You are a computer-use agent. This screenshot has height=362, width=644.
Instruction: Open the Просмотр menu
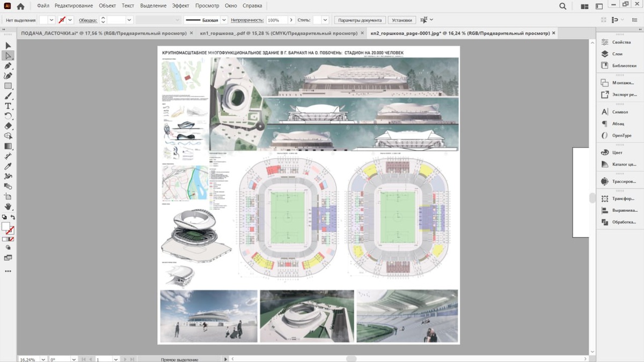(207, 6)
